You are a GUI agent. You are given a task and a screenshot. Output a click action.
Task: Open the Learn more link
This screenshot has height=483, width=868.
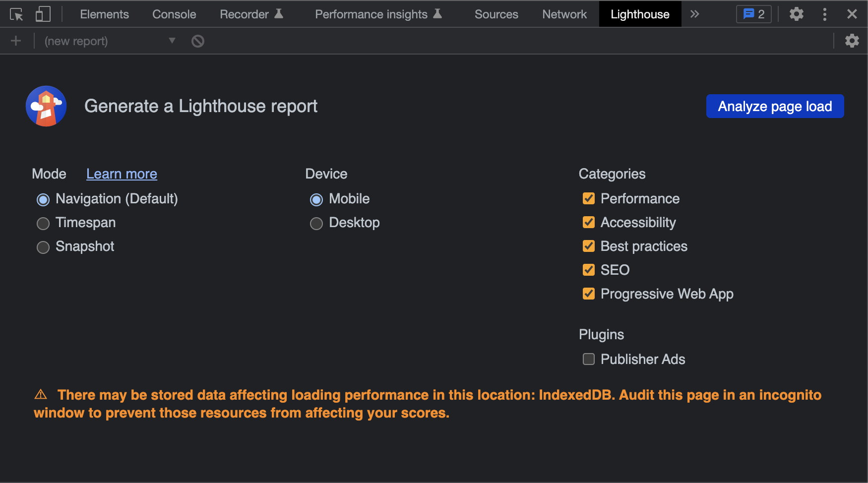(122, 174)
